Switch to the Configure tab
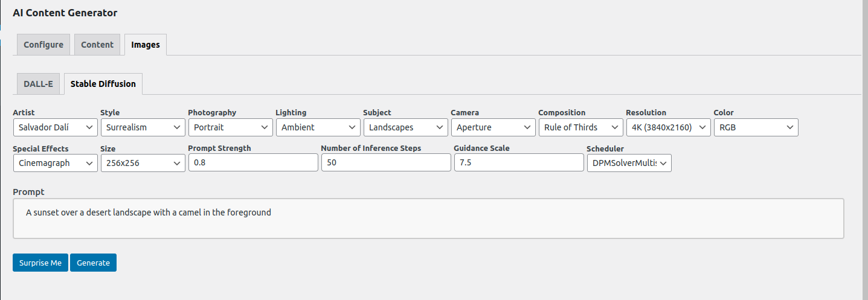868x300 pixels. click(x=43, y=45)
